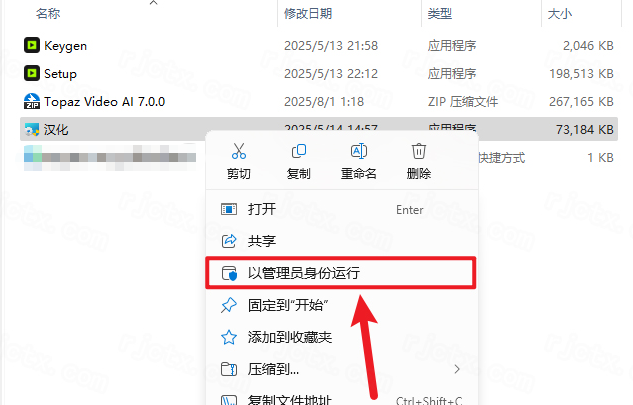Run as administrator via 以管理员身份运行
The image size is (633, 405).
click(342, 273)
